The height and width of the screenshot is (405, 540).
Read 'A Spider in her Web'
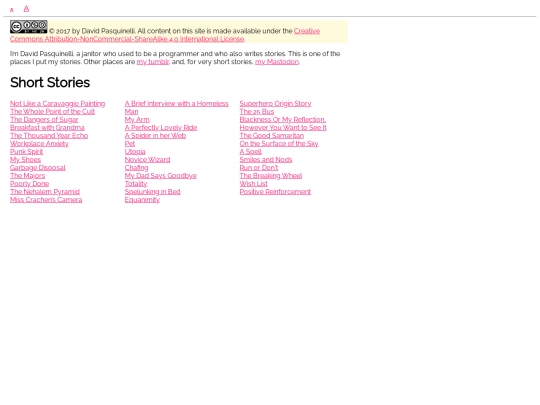155,136
